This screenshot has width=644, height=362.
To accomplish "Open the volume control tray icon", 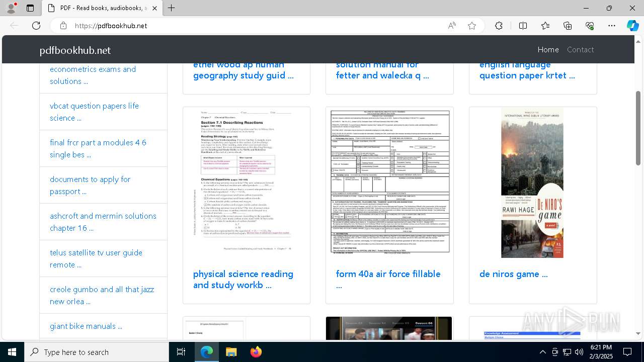I will click(x=579, y=352).
